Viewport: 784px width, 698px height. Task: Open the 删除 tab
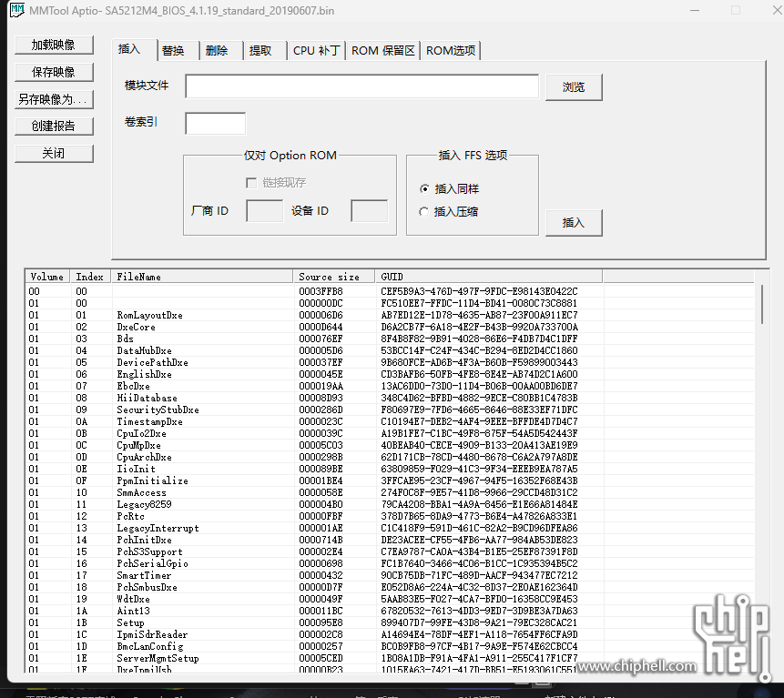pyautogui.click(x=217, y=51)
